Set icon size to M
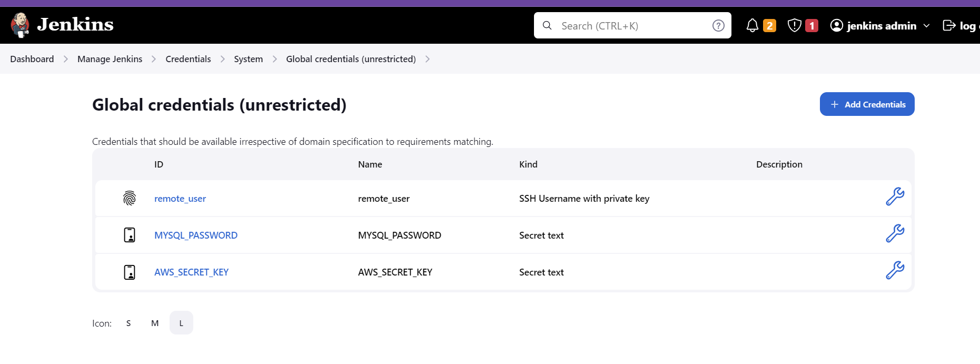Image resolution: width=980 pixels, height=364 pixels. pyautogui.click(x=155, y=323)
